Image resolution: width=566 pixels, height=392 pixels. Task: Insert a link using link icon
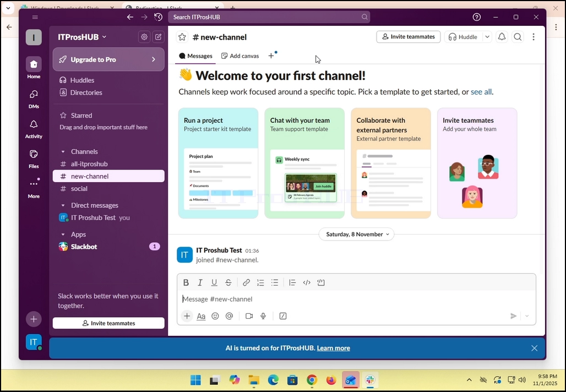coord(246,282)
